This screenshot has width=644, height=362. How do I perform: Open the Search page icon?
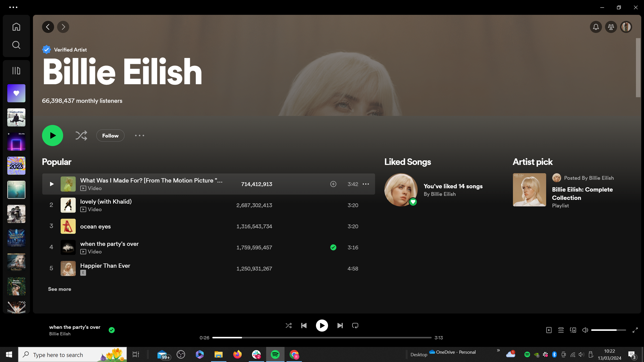click(16, 45)
